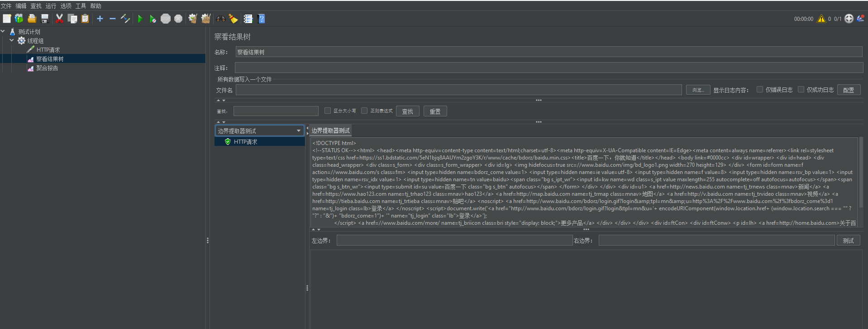The height and width of the screenshot is (329, 868).
Task: Open the 查找 menu
Action: (36, 6)
